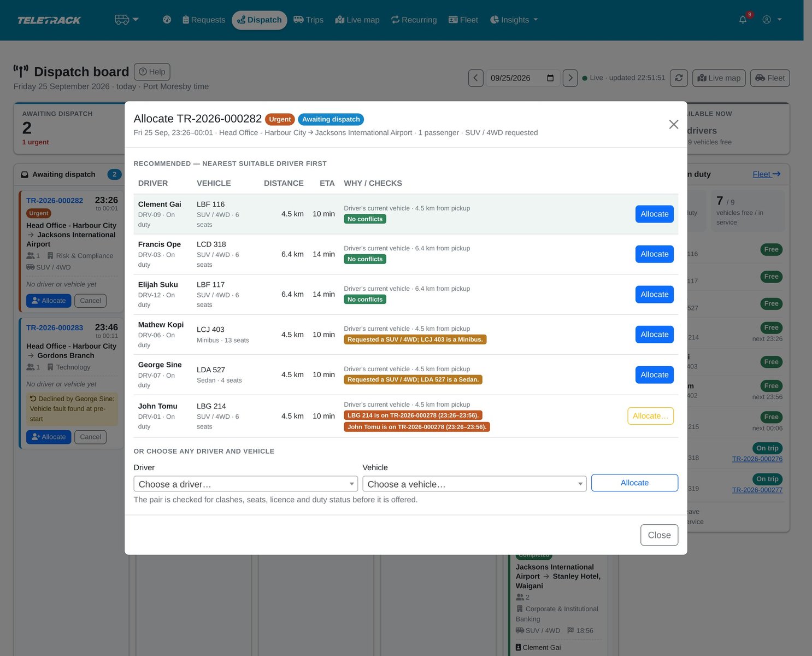Go to previous day
Image resolution: width=812 pixels, height=656 pixels.
tap(475, 78)
